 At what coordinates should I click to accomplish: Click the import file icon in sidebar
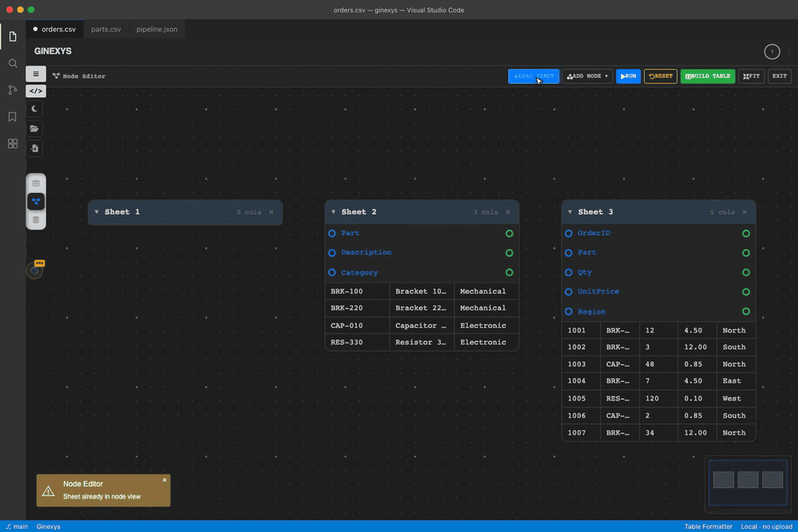click(x=34, y=148)
